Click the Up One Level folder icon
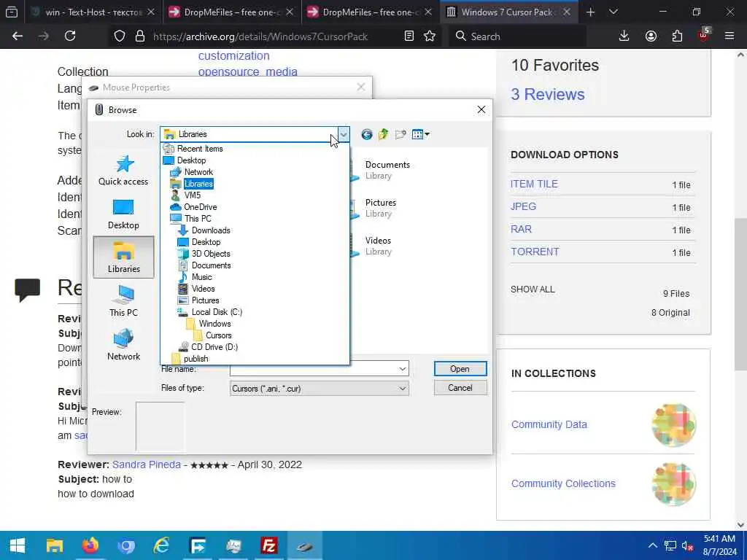747x560 pixels. [384, 134]
